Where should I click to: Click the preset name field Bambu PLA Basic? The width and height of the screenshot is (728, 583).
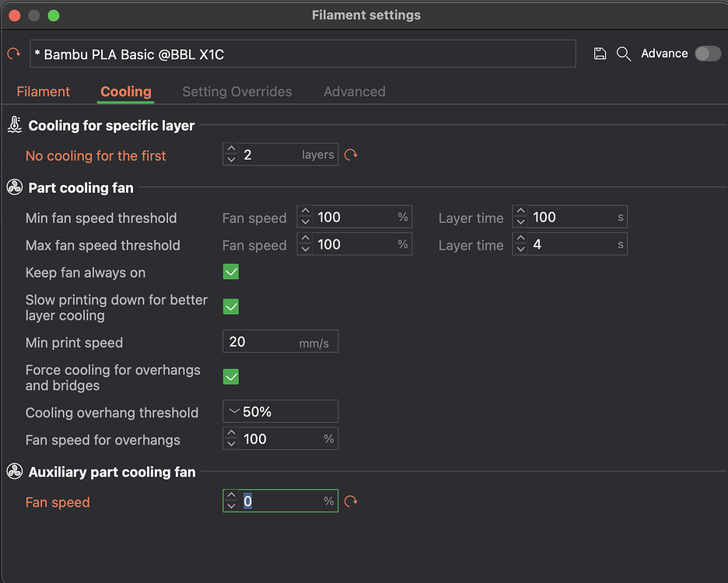pos(303,54)
